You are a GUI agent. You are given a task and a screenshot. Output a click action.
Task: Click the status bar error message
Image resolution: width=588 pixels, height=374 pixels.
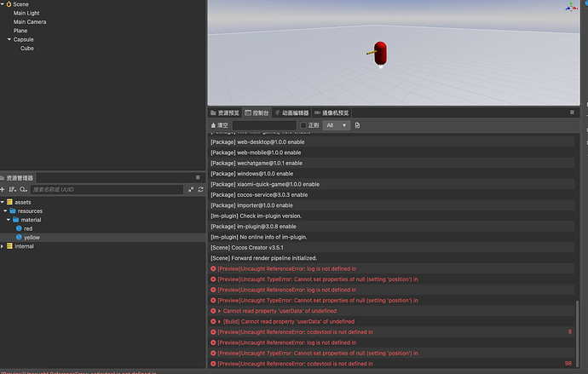(x=78, y=372)
